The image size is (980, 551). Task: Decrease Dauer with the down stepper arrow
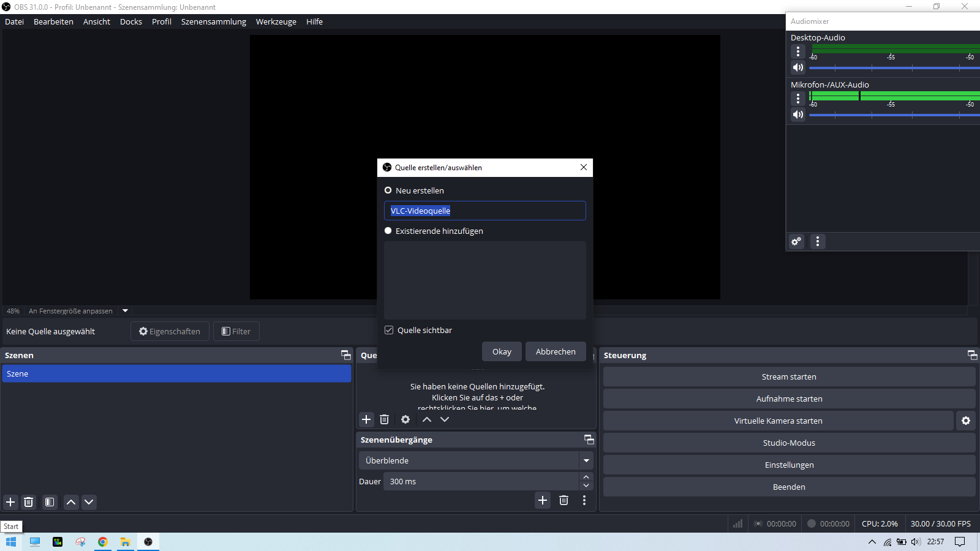coord(586,485)
